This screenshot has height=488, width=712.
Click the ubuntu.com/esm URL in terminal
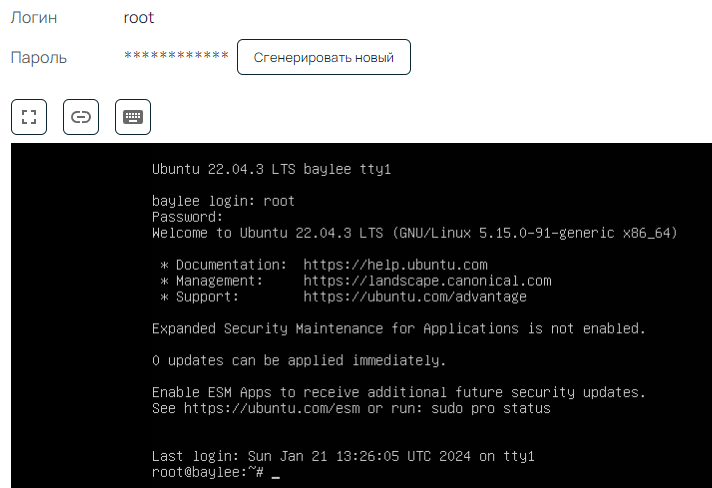(272, 408)
